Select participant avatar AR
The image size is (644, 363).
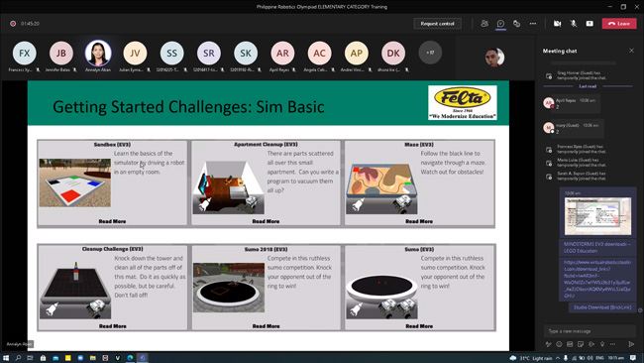point(282,53)
